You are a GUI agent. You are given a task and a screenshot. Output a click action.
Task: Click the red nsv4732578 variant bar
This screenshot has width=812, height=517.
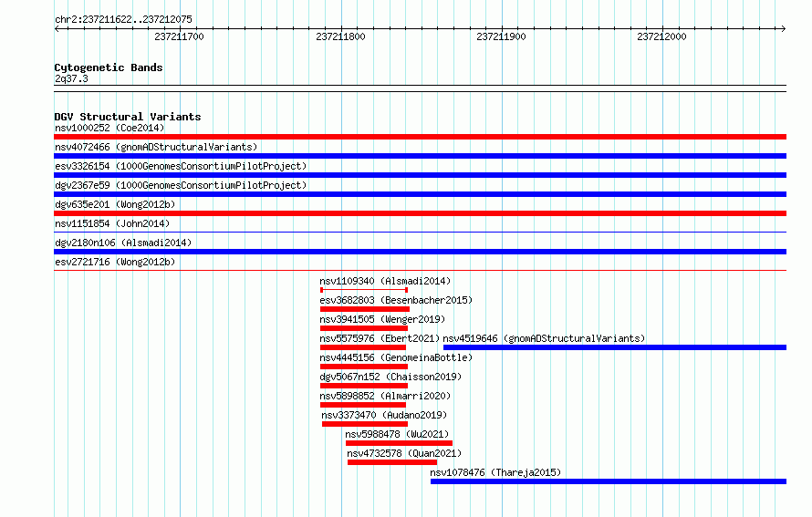click(x=392, y=462)
